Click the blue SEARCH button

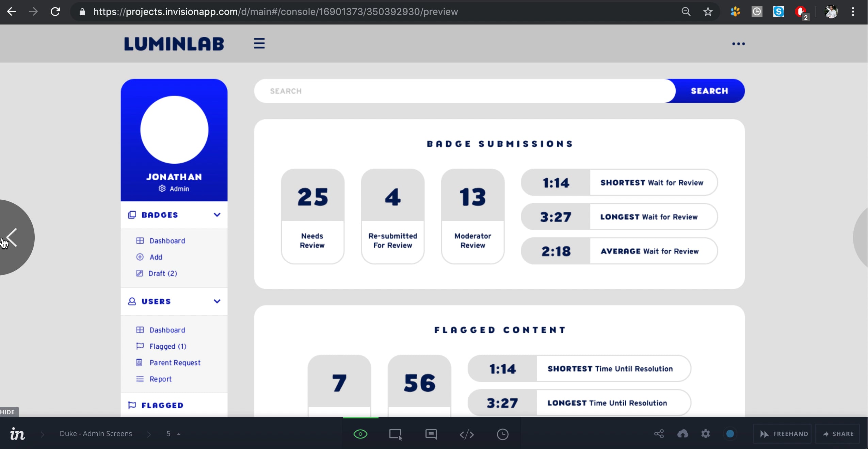(x=709, y=91)
